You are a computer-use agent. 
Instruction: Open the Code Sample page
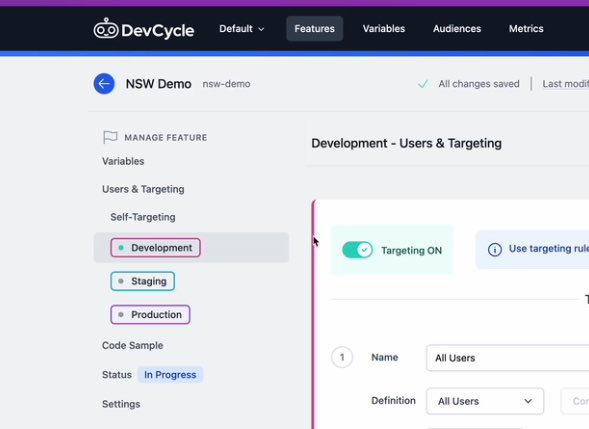click(133, 345)
